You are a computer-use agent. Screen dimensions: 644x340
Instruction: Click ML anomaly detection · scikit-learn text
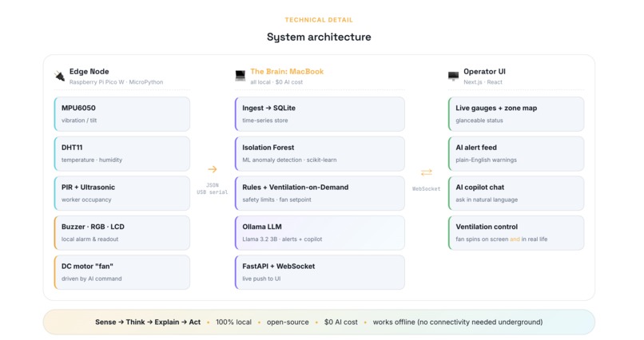click(x=289, y=160)
